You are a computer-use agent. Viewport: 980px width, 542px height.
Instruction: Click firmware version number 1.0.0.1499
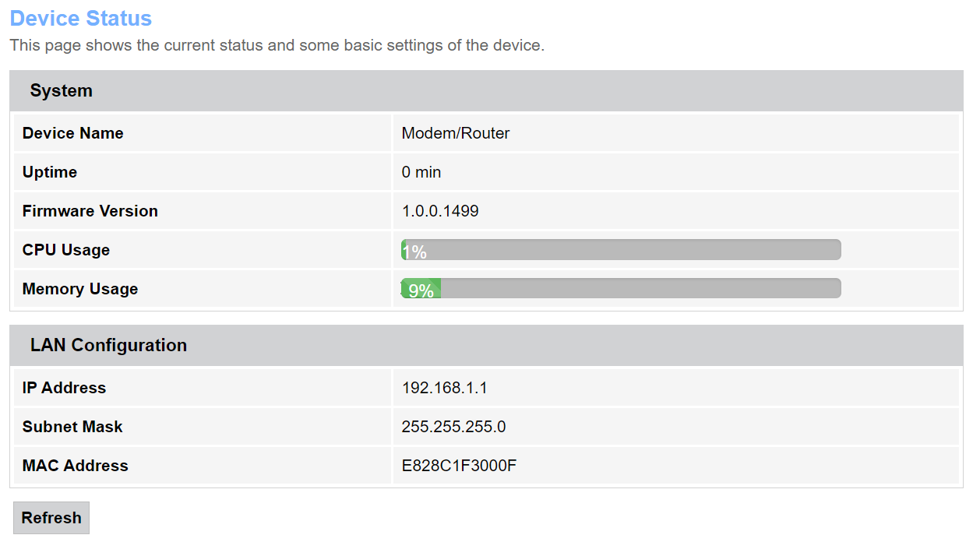tap(440, 211)
